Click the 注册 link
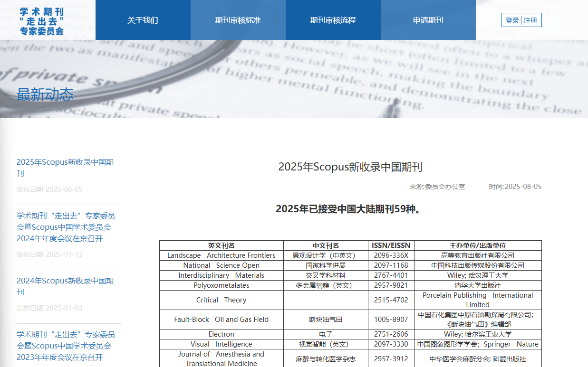Viewport: 588px width, 367px height. coord(530,20)
